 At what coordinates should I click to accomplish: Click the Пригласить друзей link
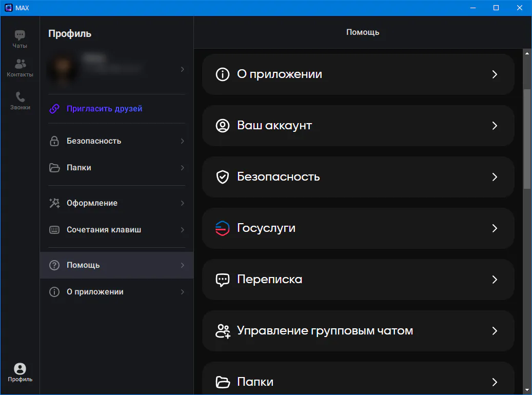pyautogui.click(x=104, y=109)
